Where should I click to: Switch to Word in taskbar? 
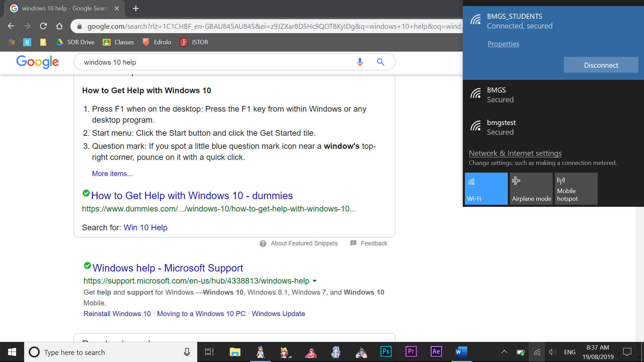pos(462,352)
